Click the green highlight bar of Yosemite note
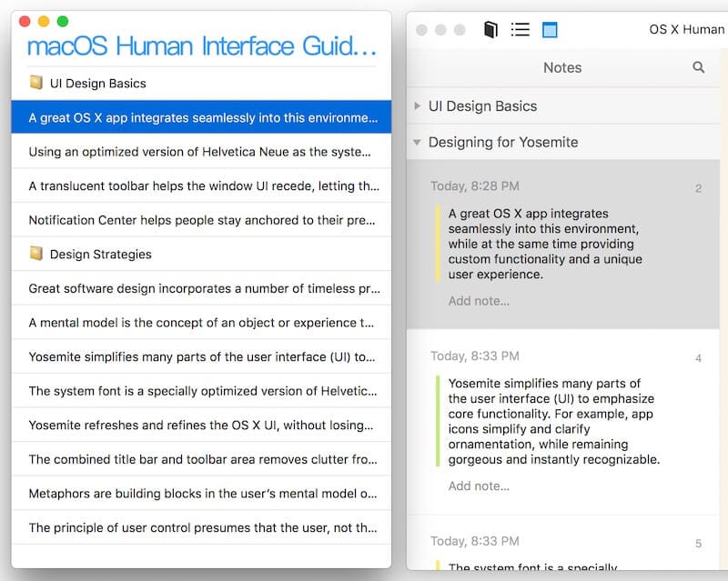The image size is (728, 581). tap(438, 421)
